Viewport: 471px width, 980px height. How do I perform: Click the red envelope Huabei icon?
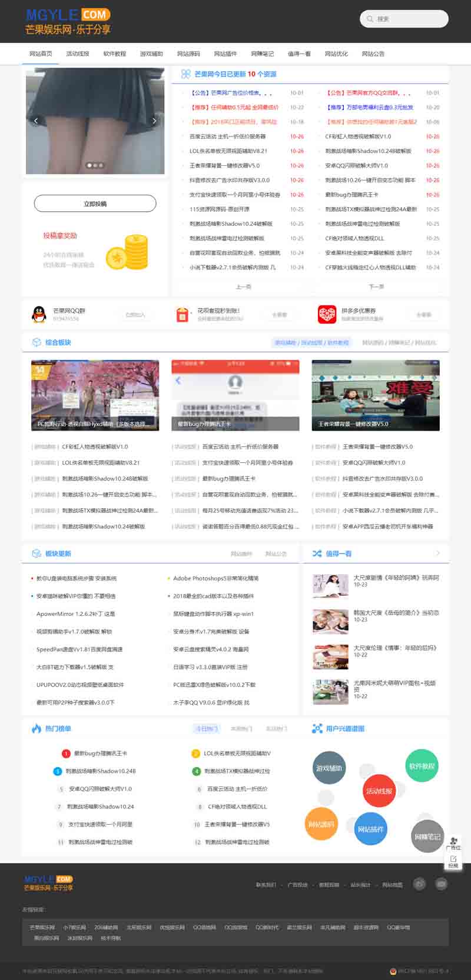coord(183,315)
